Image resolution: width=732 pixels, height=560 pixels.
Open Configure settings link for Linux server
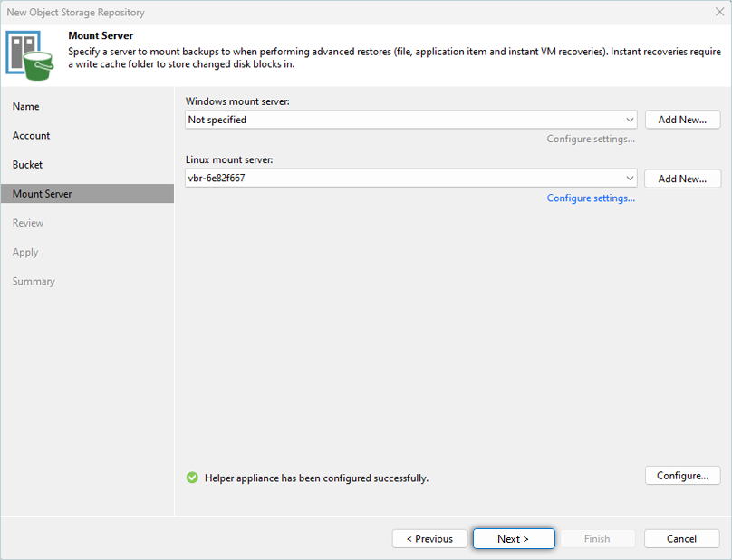[591, 198]
